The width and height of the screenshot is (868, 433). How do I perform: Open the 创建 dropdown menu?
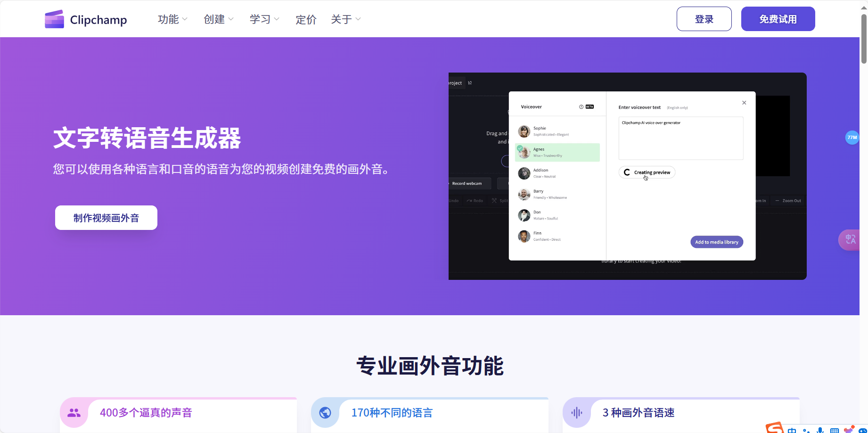[218, 19]
